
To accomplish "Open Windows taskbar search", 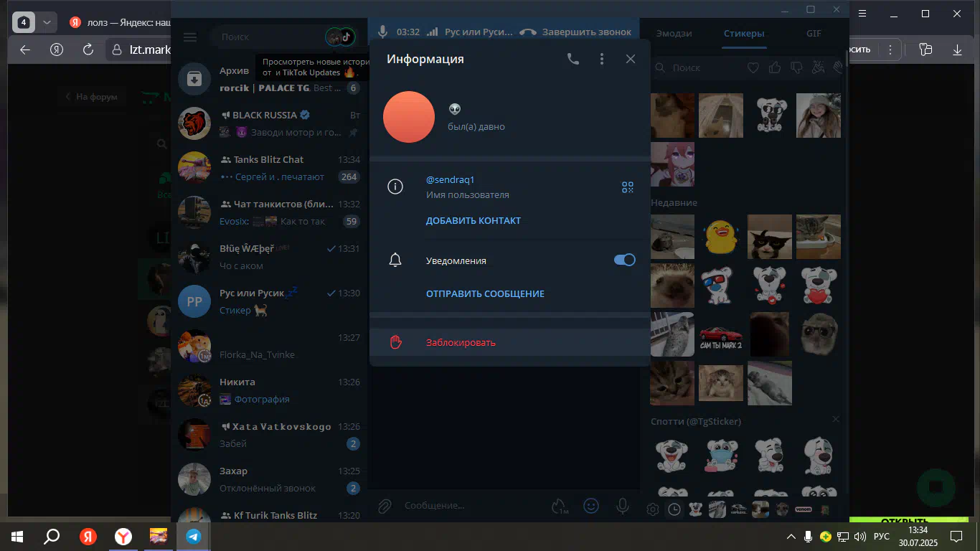I will pyautogui.click(x=52, y=536).
